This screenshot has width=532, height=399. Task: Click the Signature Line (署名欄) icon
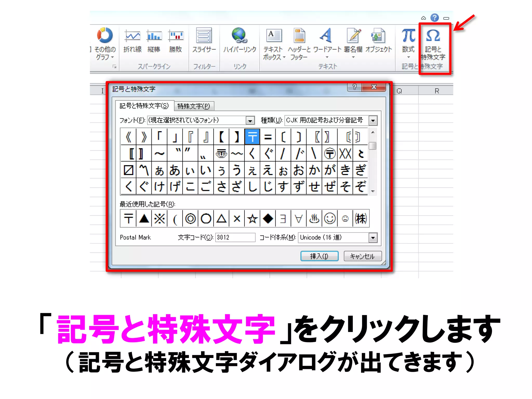(353, 36)
